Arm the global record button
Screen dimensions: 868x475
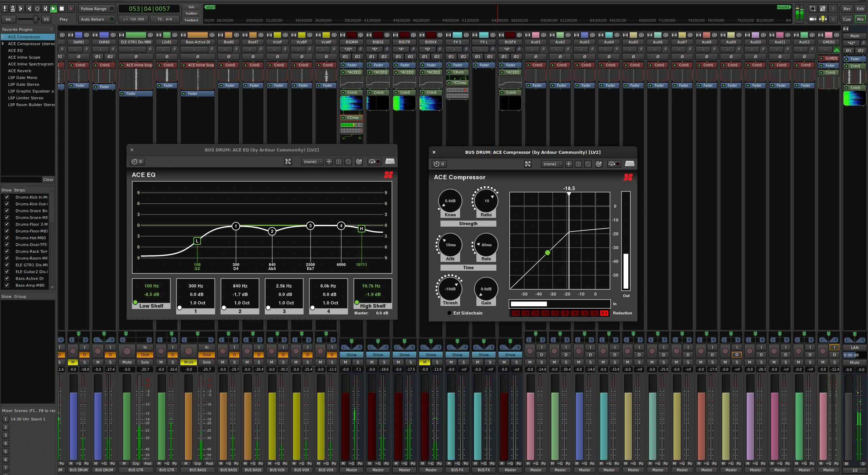pyautogui.click(x=71, y=8)
